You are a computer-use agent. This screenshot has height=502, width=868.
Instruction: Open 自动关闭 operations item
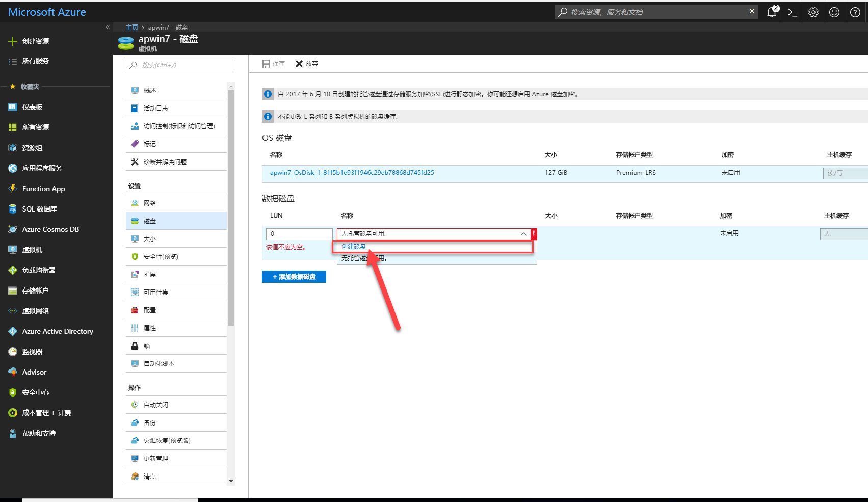(176, 405)
